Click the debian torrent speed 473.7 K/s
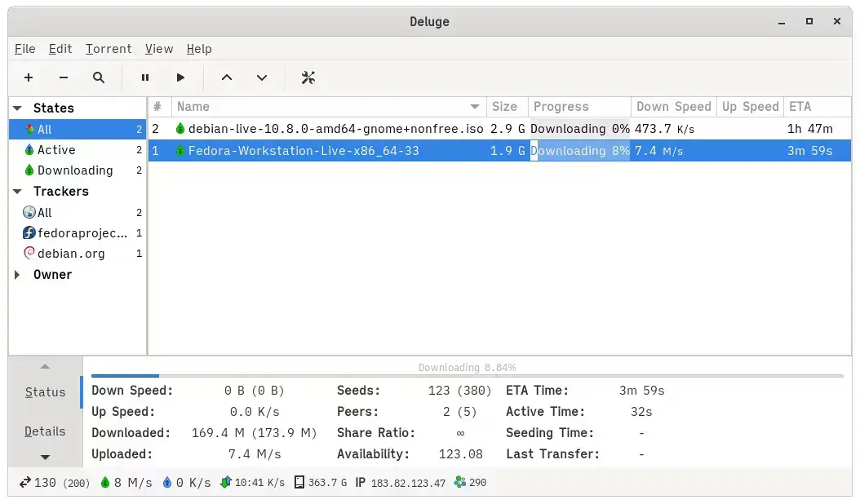 tap(664, 129)
